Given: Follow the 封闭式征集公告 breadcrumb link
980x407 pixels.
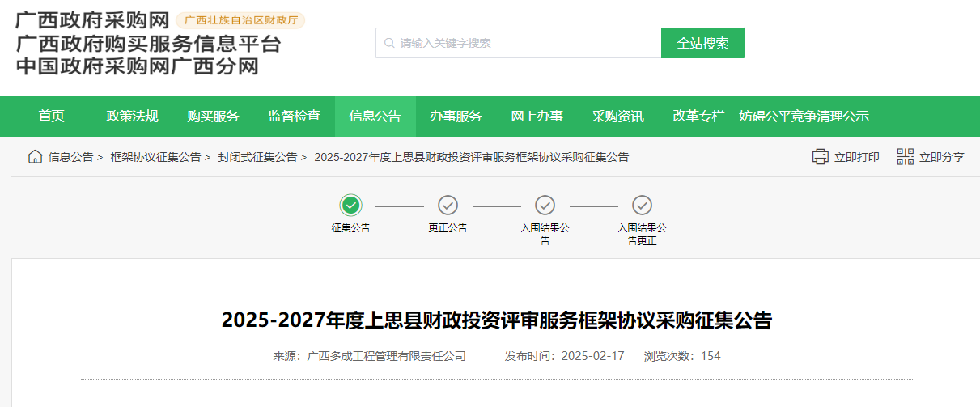Looking at the screenshot, I should click(x=257, y=157).
